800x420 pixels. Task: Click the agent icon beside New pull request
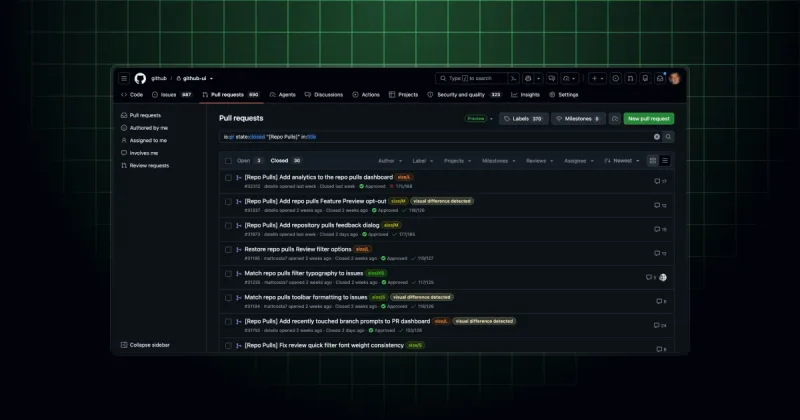(x=614, y=118)
